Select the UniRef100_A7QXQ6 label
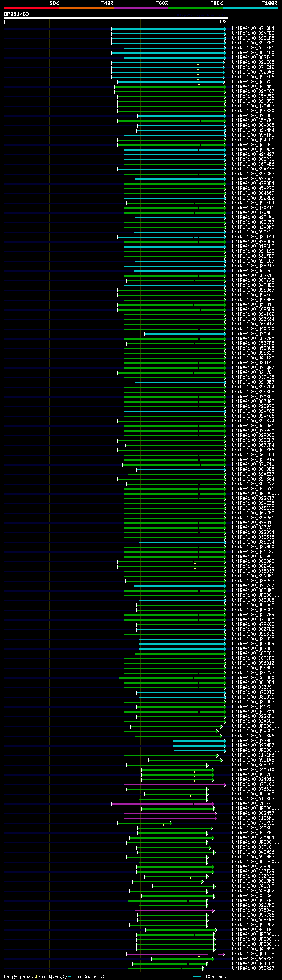The height and width of the screenshot is (980, 282). [x=253, y=736]
